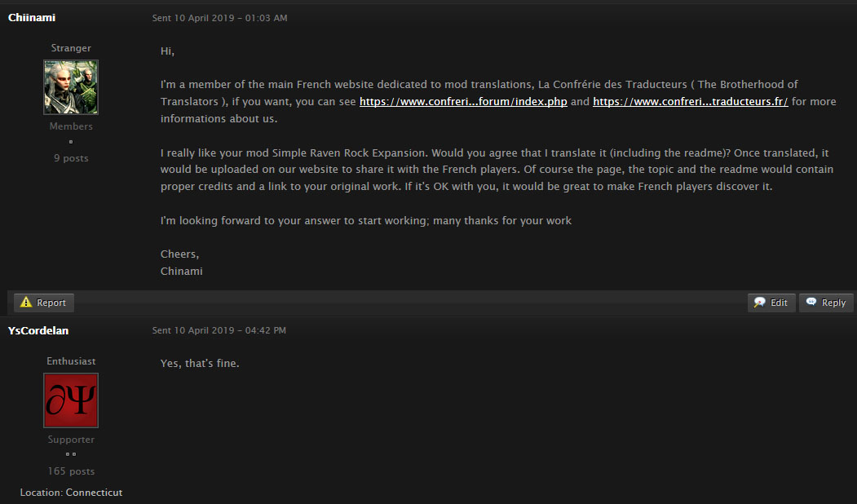This screenshot has width=857, height=504.
Task: Click the Members group label under Chiinami
Action: point(71,126)
